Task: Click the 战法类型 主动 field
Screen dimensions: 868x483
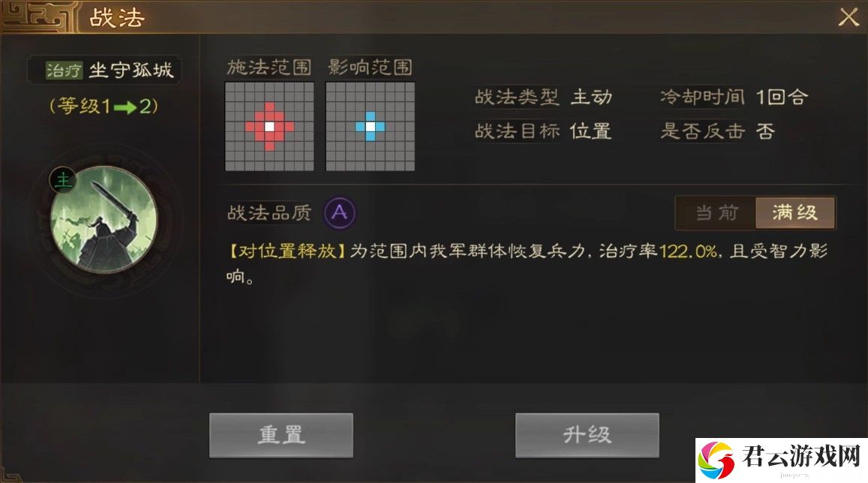Action: [x=544, y=97]
